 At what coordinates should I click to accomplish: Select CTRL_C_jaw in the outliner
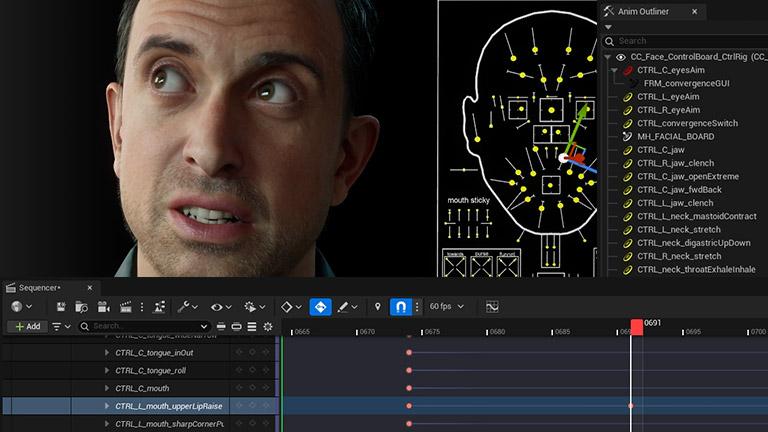click(661, 150)
